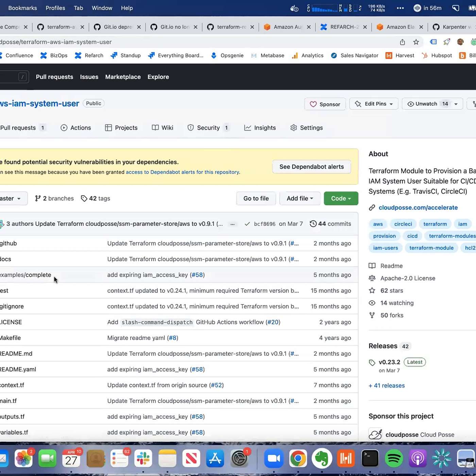Screen dimensions: 476x476
Task: Open the Window menu in menu bar
Action: pos(102,8)
